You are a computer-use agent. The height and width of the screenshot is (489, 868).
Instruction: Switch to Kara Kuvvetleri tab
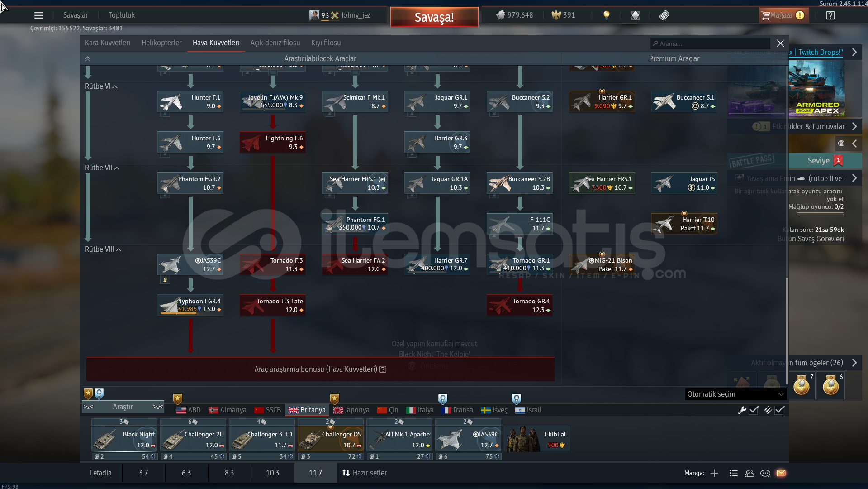108,43
